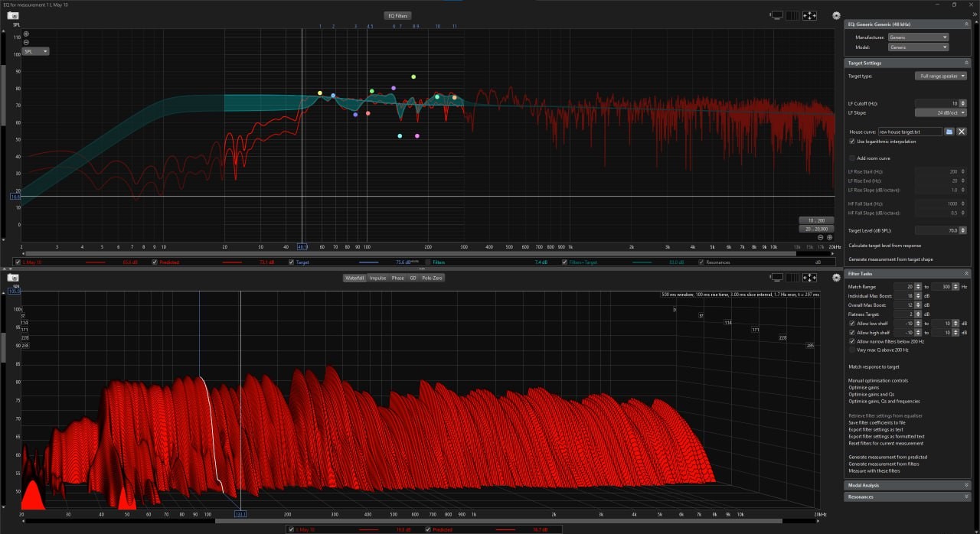Open the LF Slope dropdown
980x534 pixels.
(940, 112)
